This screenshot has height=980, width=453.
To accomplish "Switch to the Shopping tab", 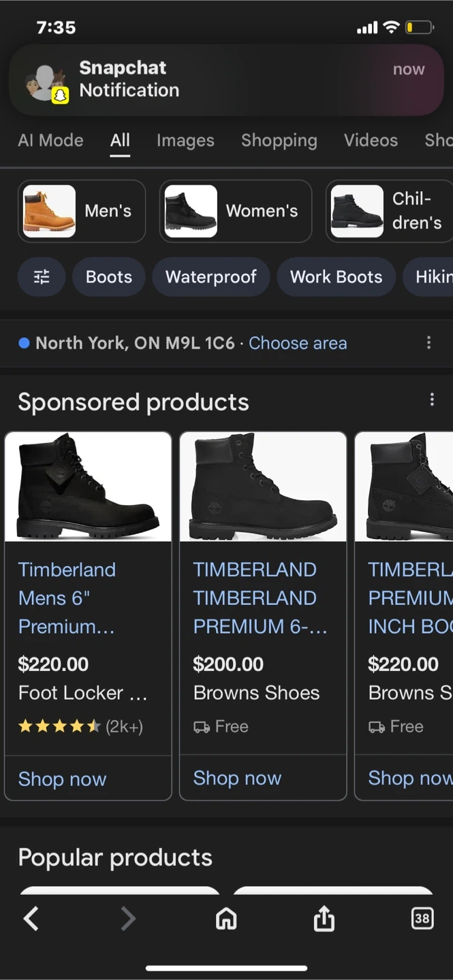I will pos(279,140).
